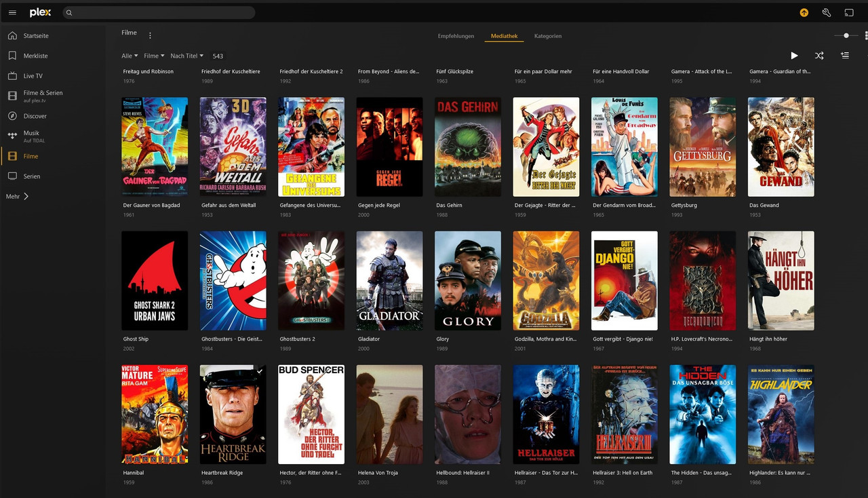Click the Filme library heading

(x=129, y=33)
